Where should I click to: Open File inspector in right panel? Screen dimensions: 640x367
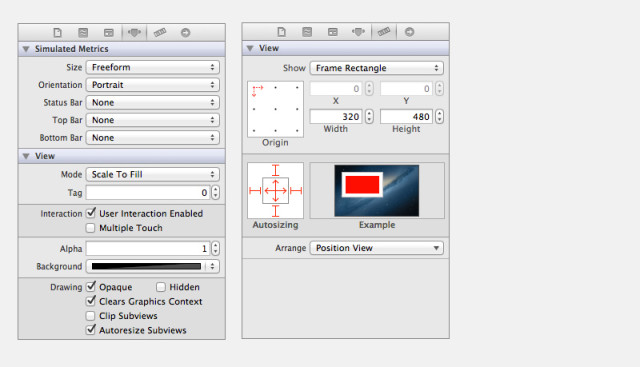(282, 32)
